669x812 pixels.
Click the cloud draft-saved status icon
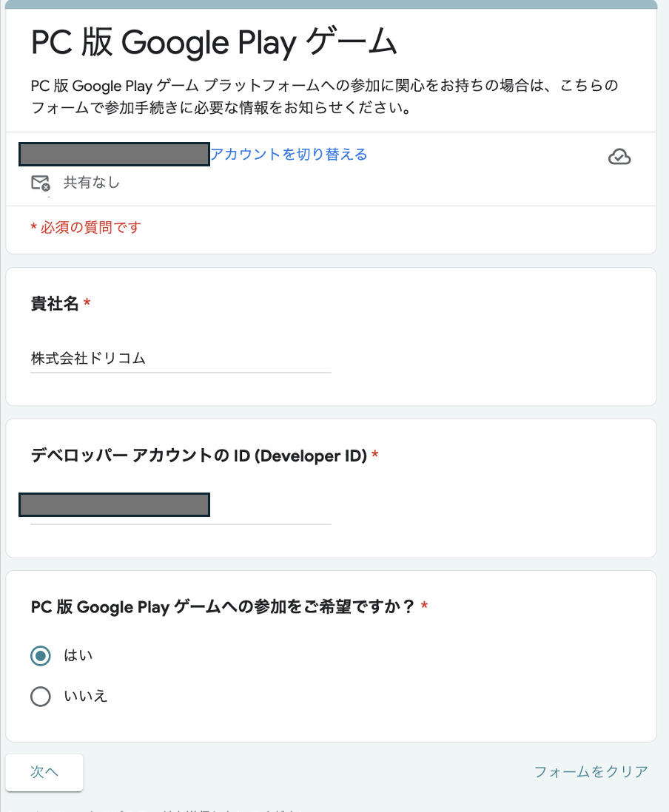pos(619,156)
